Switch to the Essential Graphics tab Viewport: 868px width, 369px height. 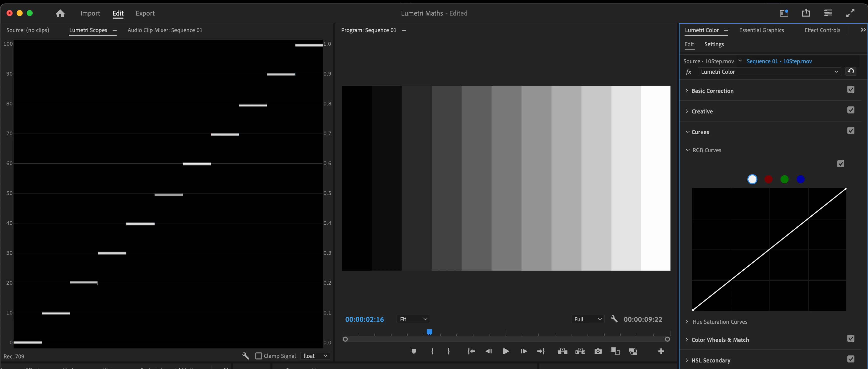(x=761, y=30)
